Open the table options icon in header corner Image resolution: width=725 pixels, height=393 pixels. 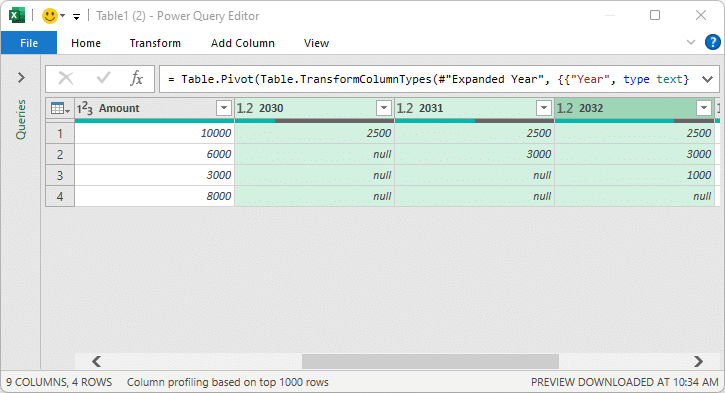(x=60, y=109)
